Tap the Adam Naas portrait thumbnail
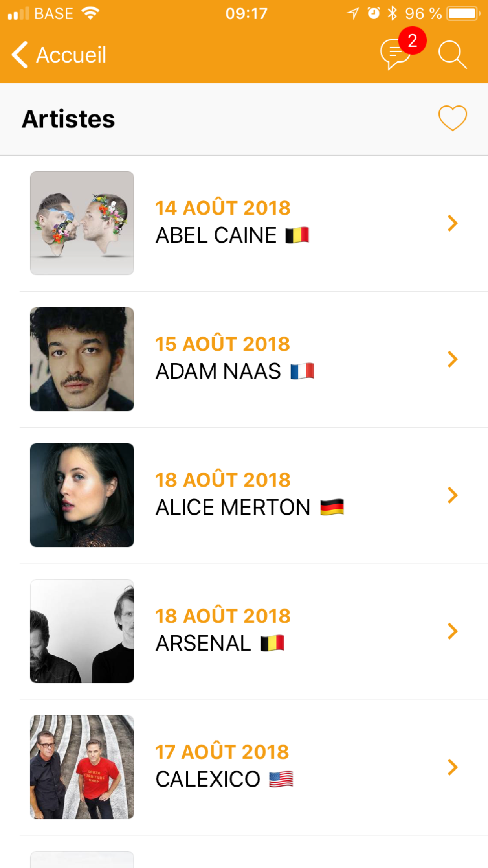Image resolution: width=488 pixels, height=868 pixels. click(x=82, y=359)
